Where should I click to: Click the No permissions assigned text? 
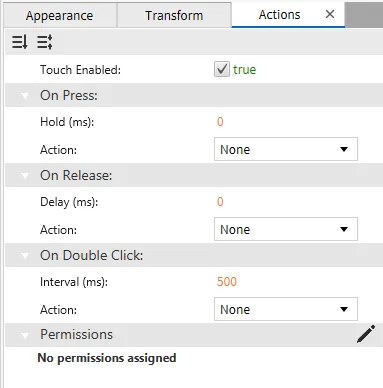[107, 358]
